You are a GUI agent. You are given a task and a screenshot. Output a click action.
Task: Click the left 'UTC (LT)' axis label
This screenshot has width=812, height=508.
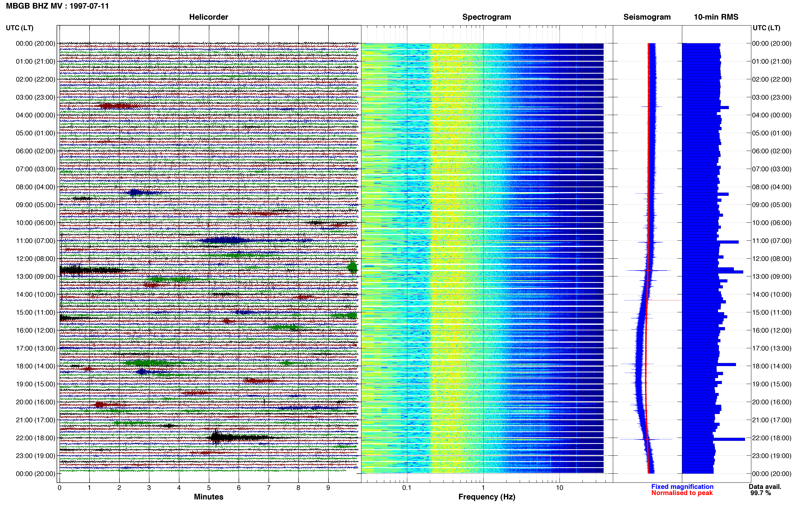[x=20, y=28]
